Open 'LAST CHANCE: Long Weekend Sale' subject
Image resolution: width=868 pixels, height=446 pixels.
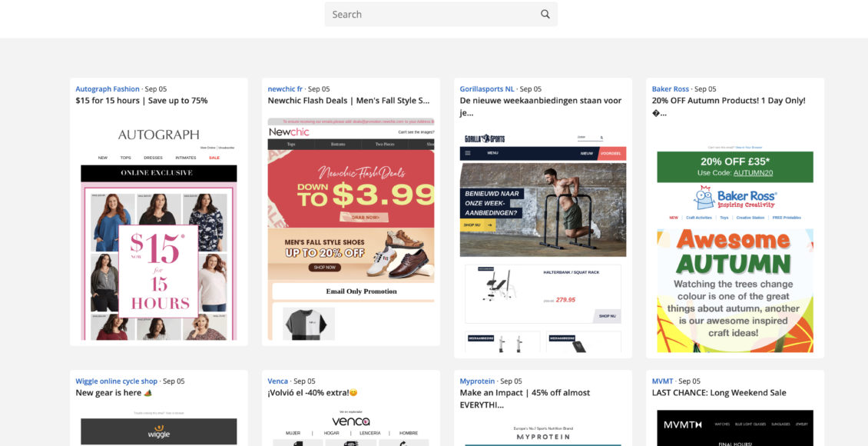719,393
